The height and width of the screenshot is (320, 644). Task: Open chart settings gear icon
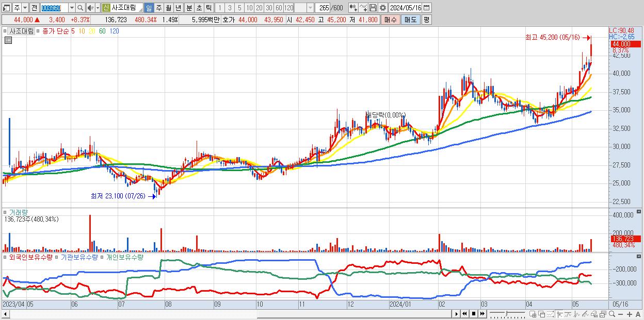(382, 8)
